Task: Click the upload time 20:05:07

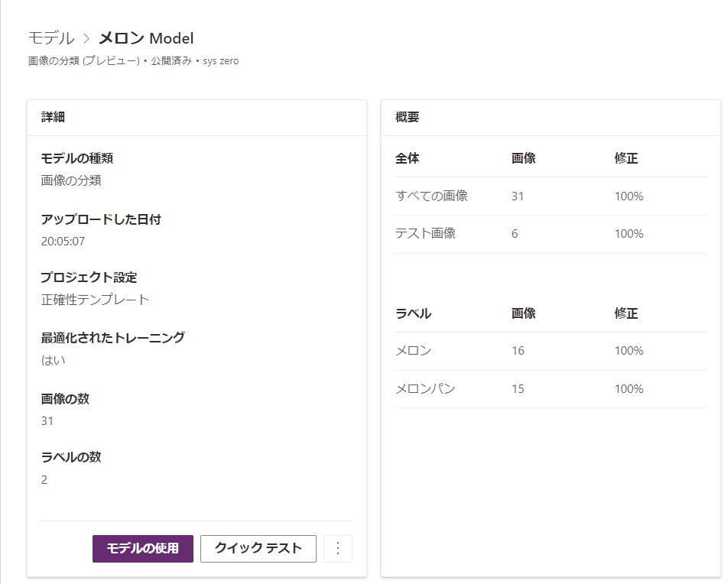Action: tap(63, 242)
